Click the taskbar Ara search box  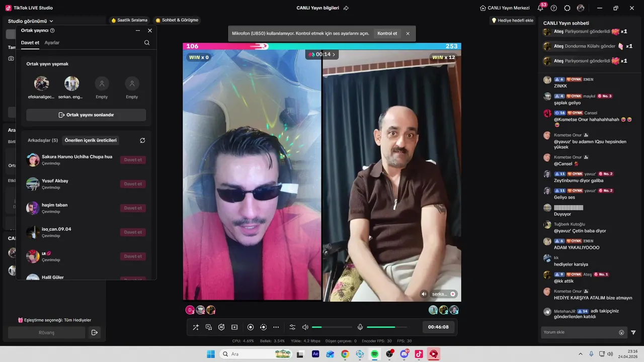pos(255,354)
